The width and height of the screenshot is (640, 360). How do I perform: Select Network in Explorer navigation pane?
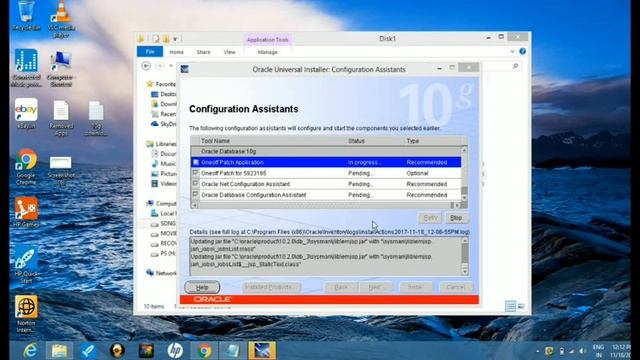[161, 273]
